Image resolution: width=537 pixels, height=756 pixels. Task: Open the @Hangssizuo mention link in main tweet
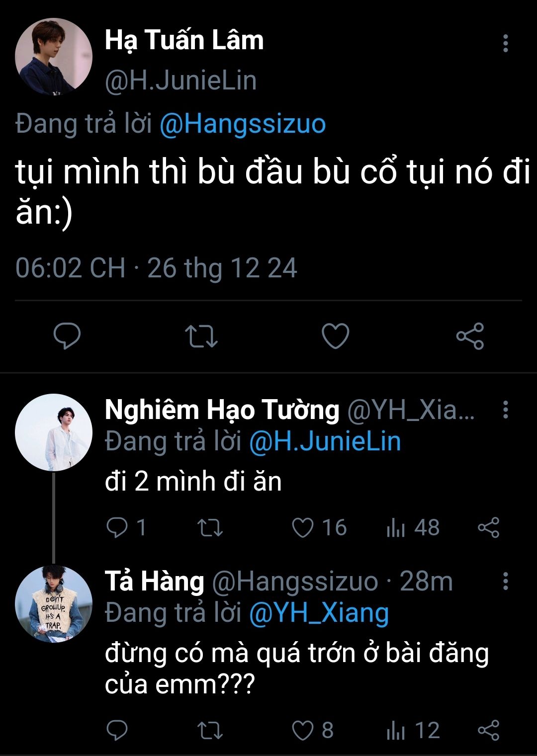243,124
